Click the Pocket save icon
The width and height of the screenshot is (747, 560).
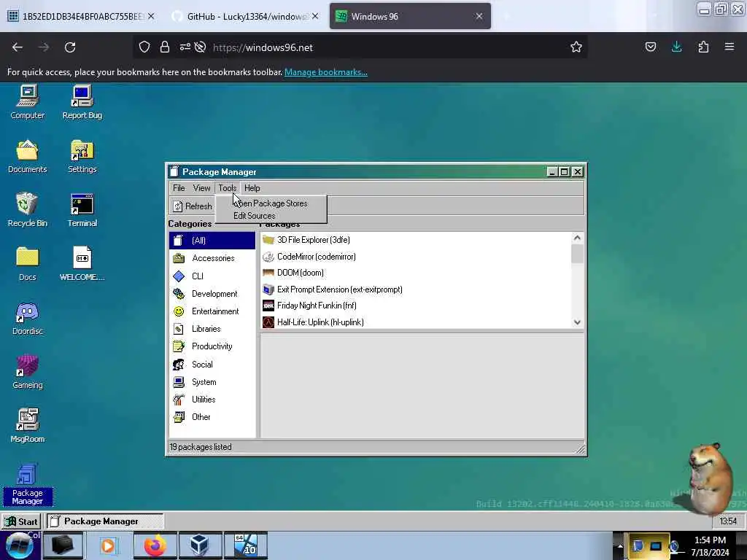[650, 47]
